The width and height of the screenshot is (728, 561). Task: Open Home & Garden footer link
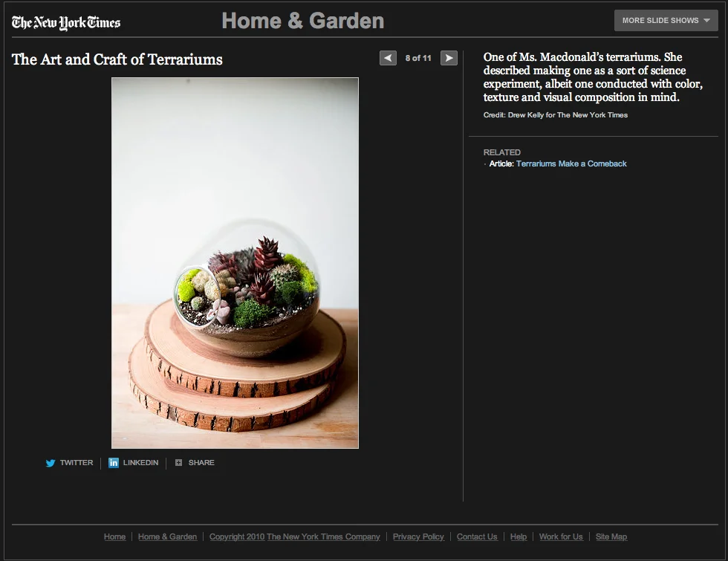pyautogui.click(x=167, y=536)
